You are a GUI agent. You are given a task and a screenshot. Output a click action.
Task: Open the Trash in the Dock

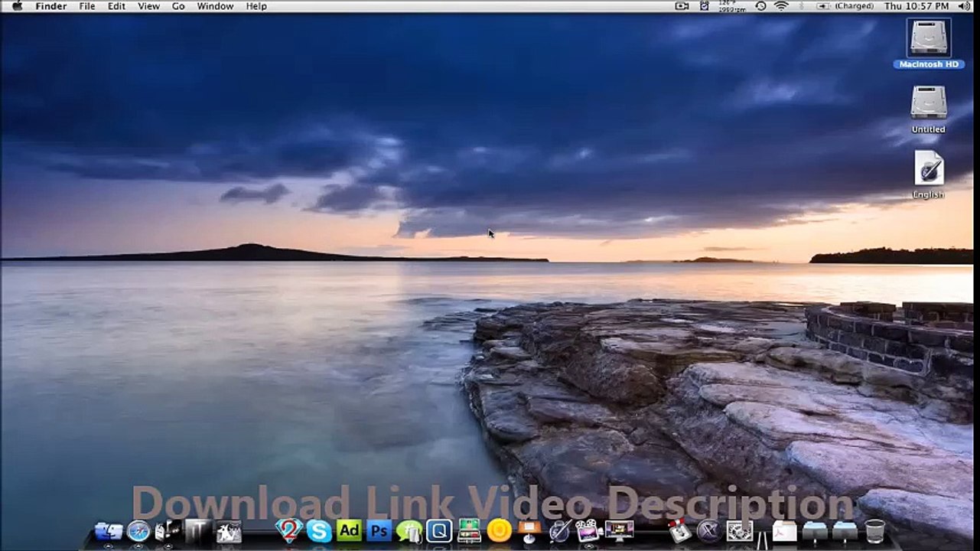click(x=875, y=531)
